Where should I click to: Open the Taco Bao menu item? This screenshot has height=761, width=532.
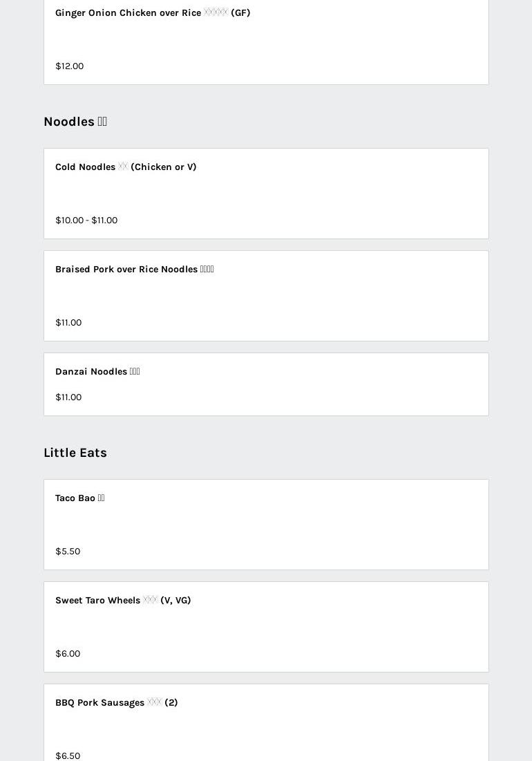click(75, 498)
